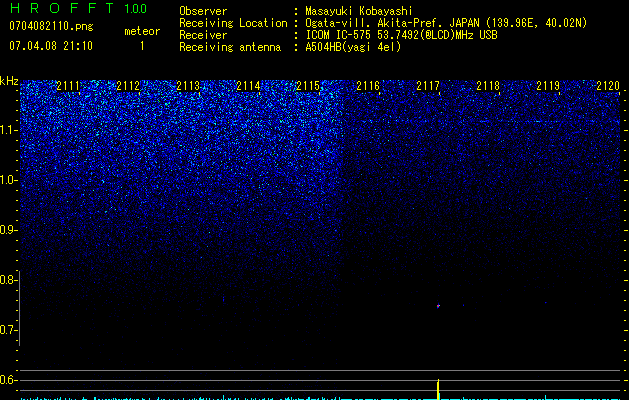Click the kHz axis unit label

pos(9,81)
